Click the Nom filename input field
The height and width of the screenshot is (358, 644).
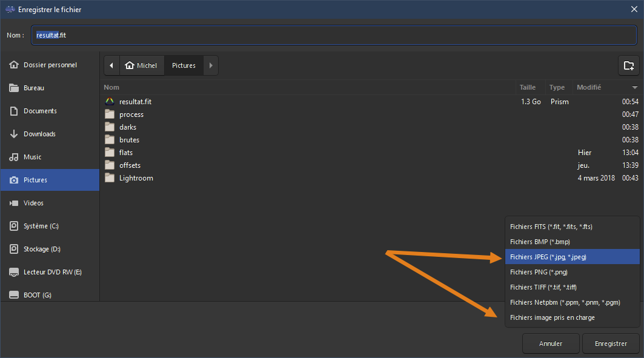(x=334, y=35)
